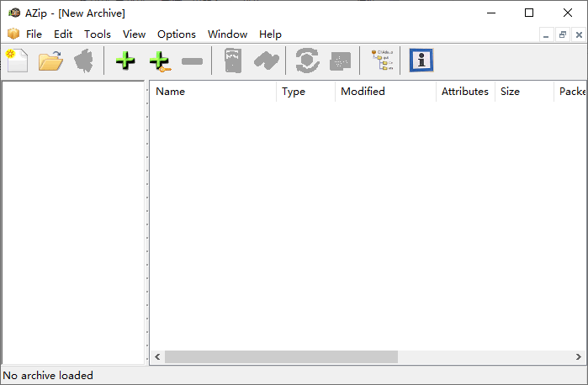
Task: Sort by the Size column header
Action: coord(524,92)
